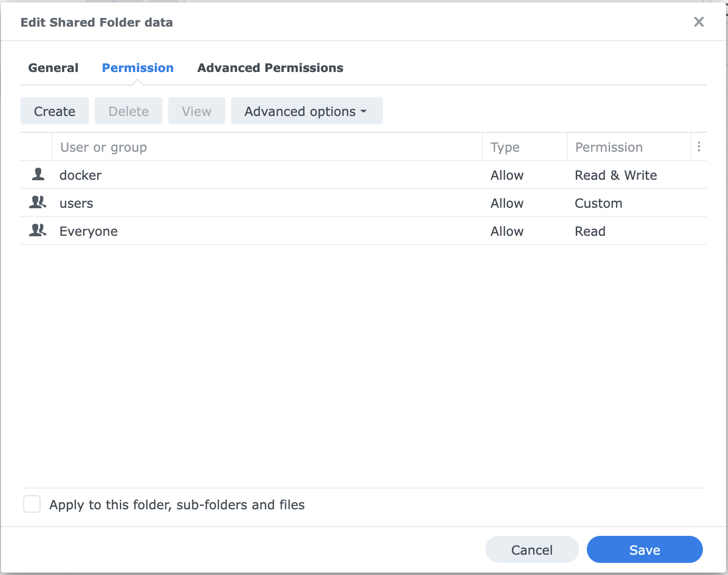
Task: Click the users group icon
Action: pyautogui.click(x=38, y=202)
